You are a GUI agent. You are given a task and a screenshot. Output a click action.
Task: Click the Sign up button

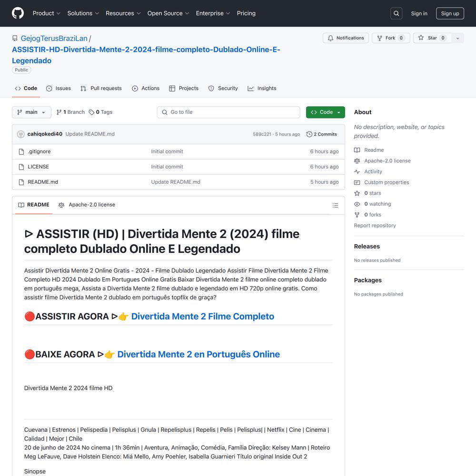[450, 13]
